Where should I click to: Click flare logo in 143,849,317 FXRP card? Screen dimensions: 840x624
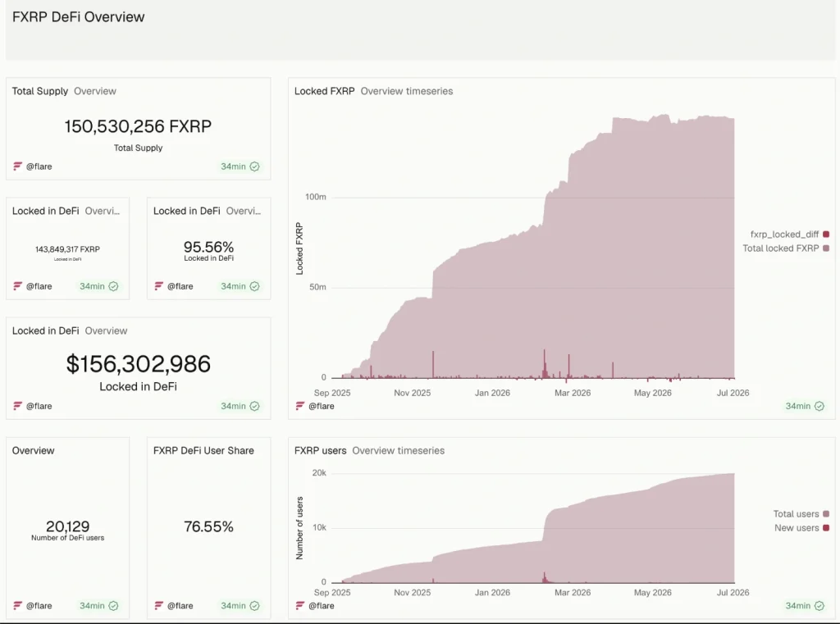coord(18,286)
